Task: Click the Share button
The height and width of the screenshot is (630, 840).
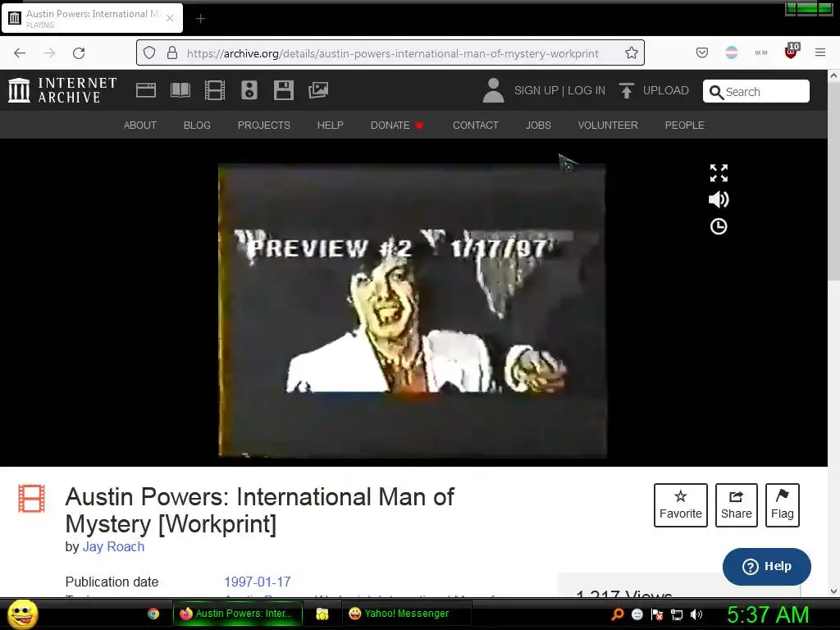Action: 736,505
